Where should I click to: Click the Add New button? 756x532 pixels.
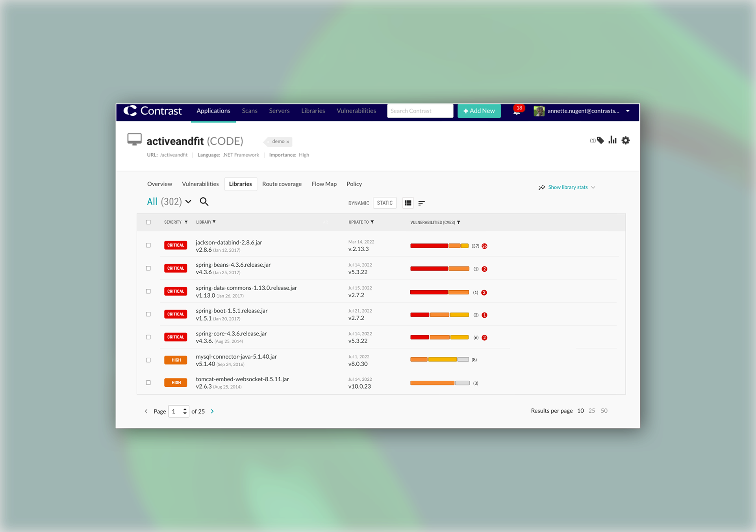479,111
